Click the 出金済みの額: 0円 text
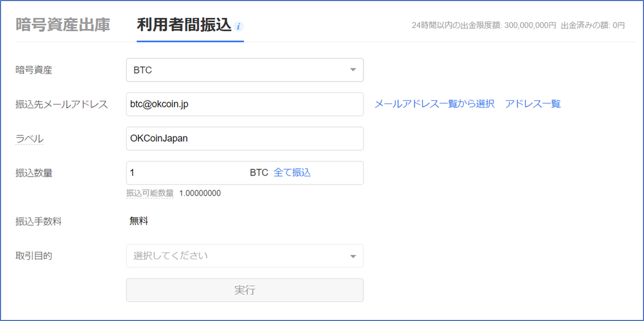This screenshot has height=321, width=644. [593, 25]
